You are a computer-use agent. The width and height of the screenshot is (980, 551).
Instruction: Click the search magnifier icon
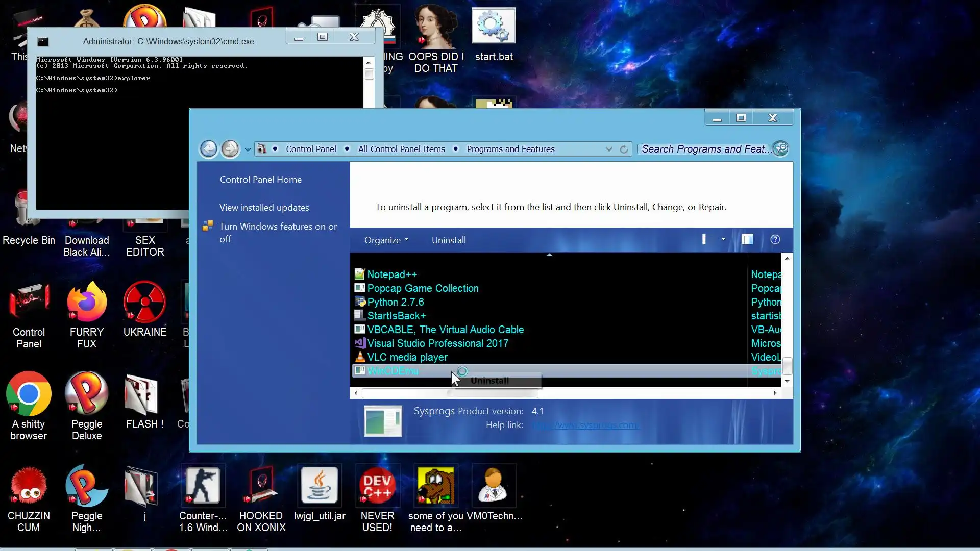tap(780, 148)
